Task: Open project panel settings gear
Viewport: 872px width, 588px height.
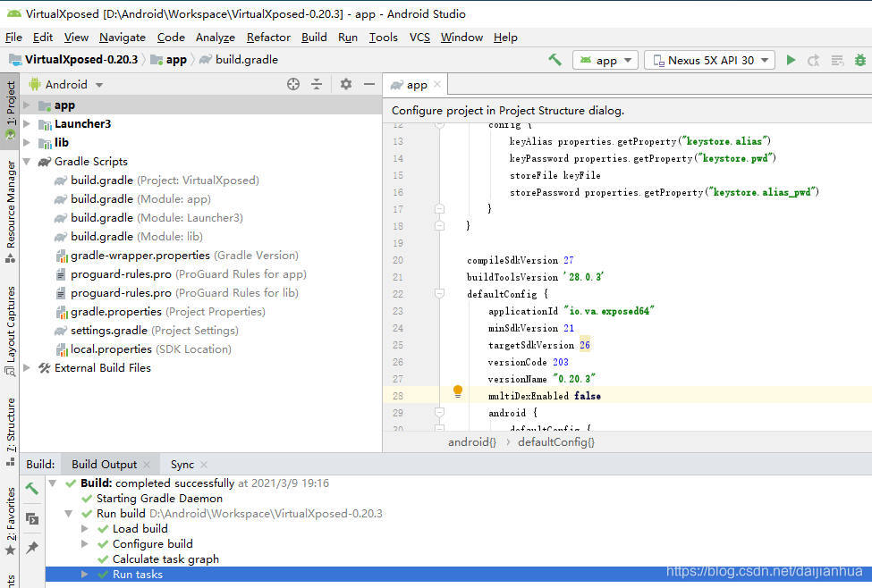Action: point(346,84)
